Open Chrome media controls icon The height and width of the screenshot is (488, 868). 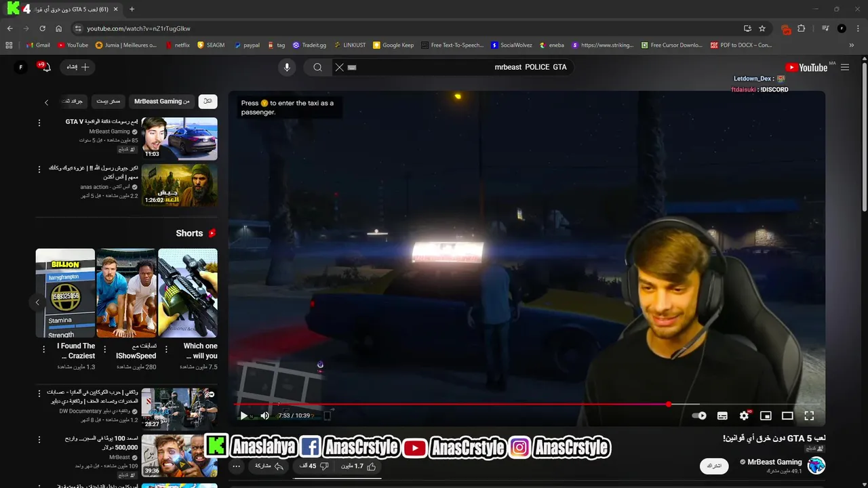[825, 28]
